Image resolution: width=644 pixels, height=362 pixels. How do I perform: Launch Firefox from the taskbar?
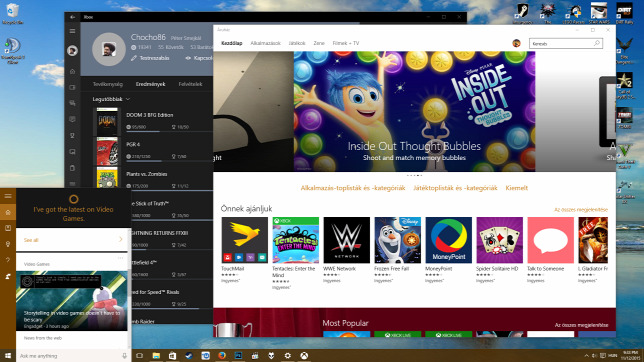coord(222,356)
